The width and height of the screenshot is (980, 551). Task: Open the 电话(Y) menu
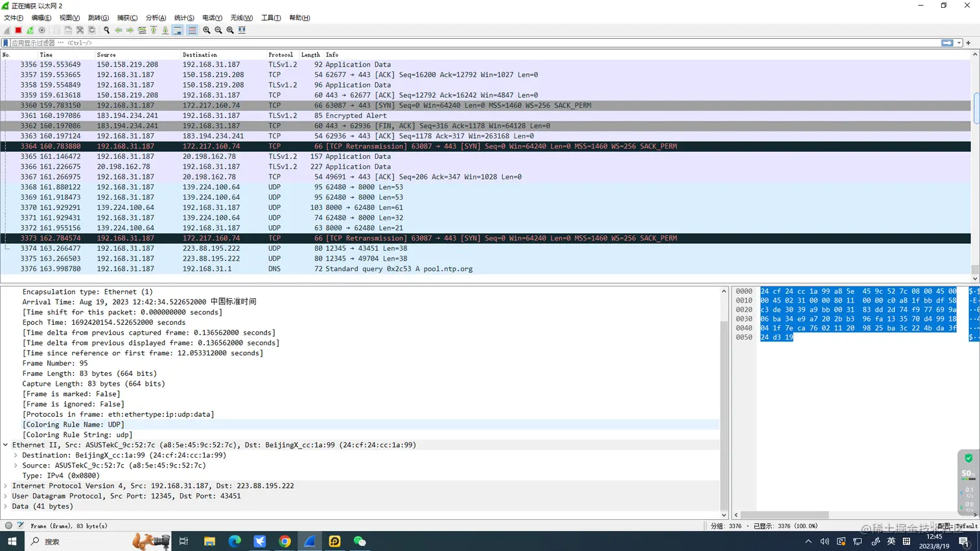[x=212, y=18]
